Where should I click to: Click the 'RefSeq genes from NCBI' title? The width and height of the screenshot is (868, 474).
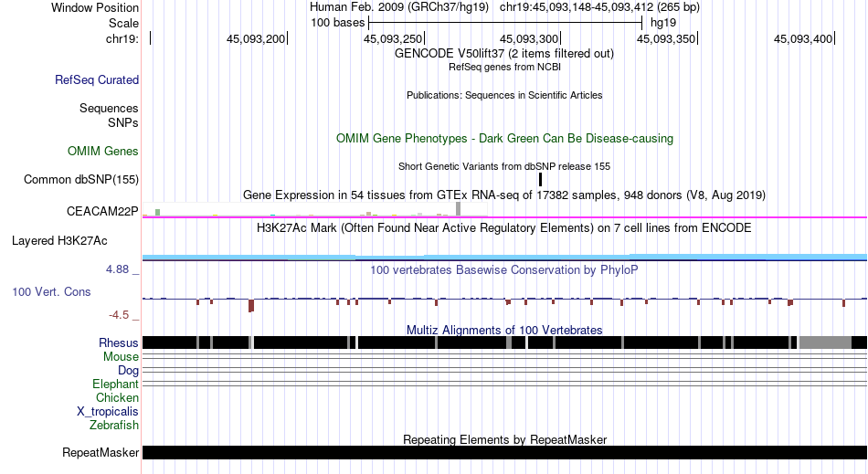click(x=504, y=67)
